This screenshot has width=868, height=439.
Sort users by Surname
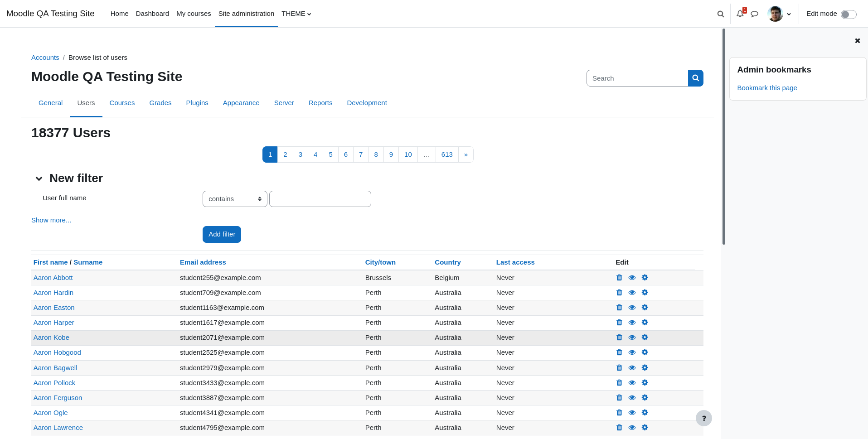point(88,262)
